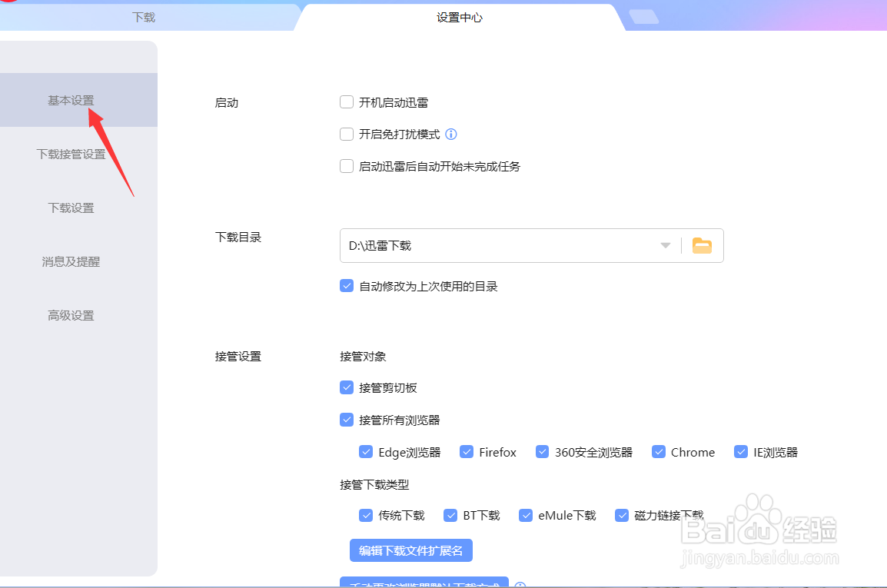887x588 pixels.
Task: Uncheck 自动修改为上次使用的目录
Action: click(x=346, y=286)
